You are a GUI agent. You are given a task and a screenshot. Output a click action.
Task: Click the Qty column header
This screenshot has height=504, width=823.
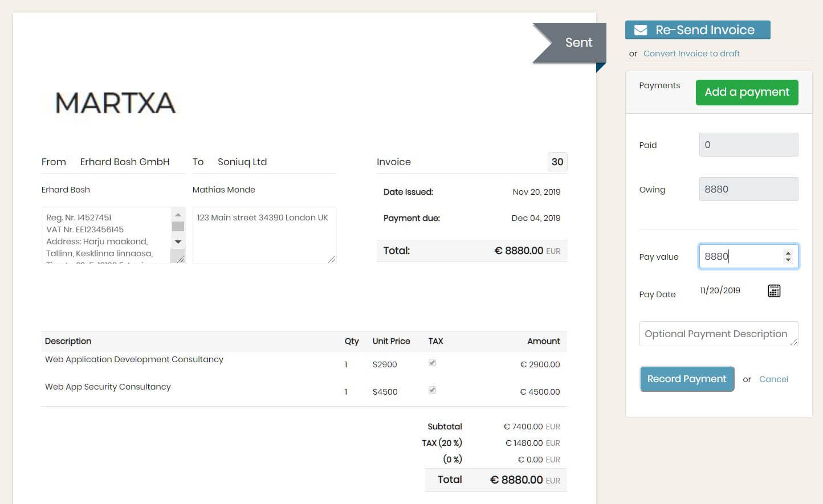click(352, 341)
